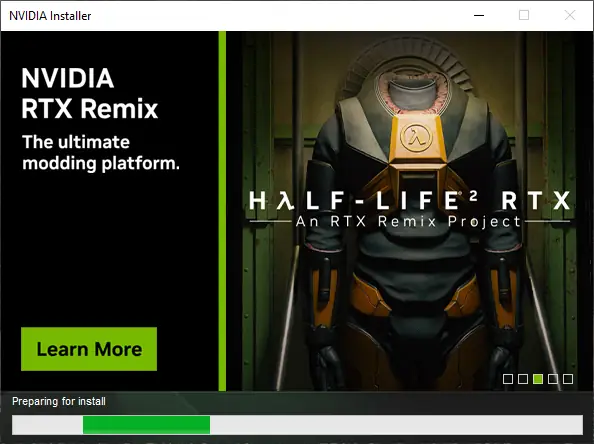This screenshot has height=444, width=594.
Task: Click the 'An RTX Remix Project' subtitle
Action: pos(408,221)
